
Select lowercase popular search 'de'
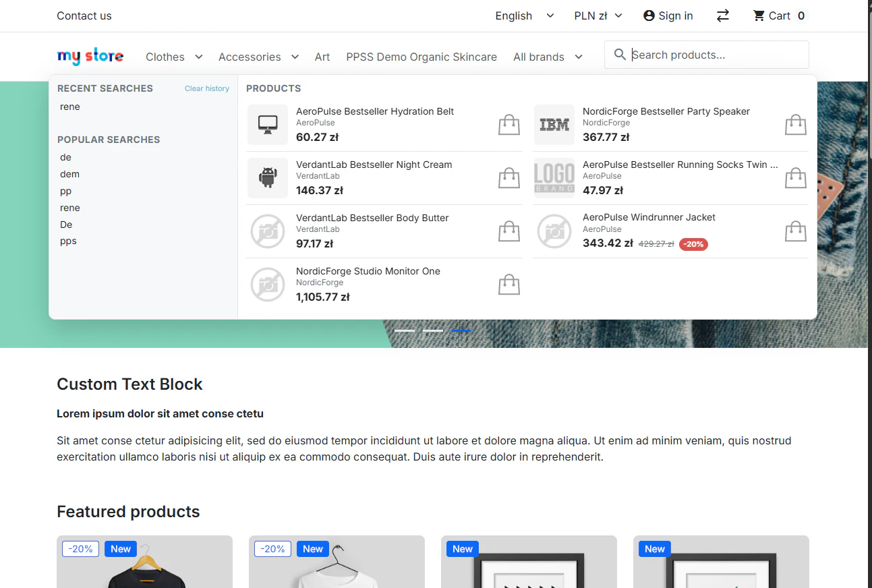[x=65, y=157]
